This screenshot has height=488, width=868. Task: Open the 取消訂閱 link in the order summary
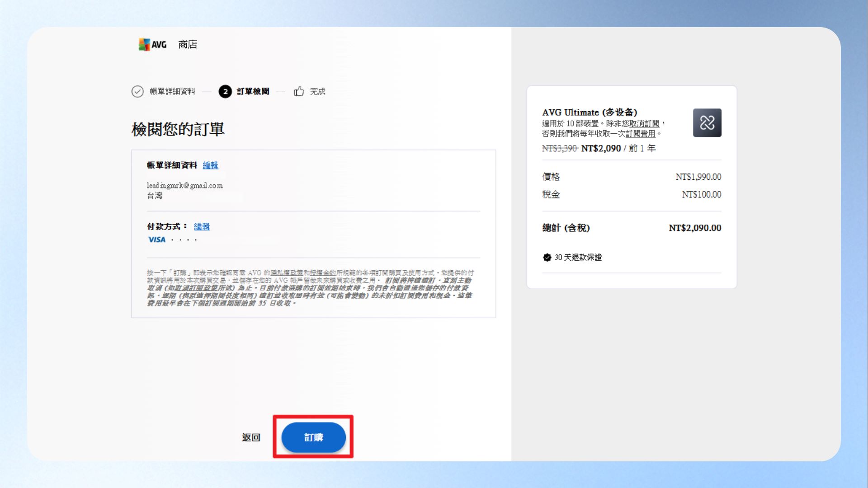tap(644, 123)
